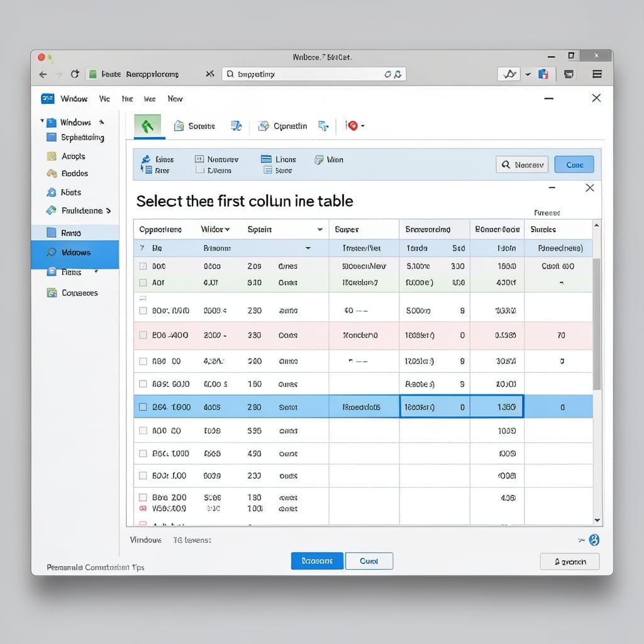This screenshot has height=644, width=644.
Task: Click the Wran ribbon icon
Action: [x=319, y=160]
